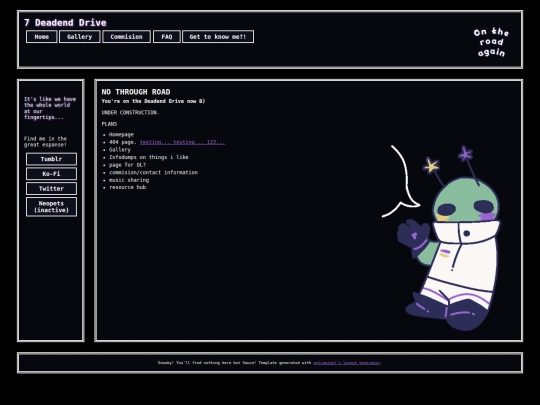Viewport: 540px width, 405px height.
Task: Click the empty speech bubble drawing
Action: 401,181
